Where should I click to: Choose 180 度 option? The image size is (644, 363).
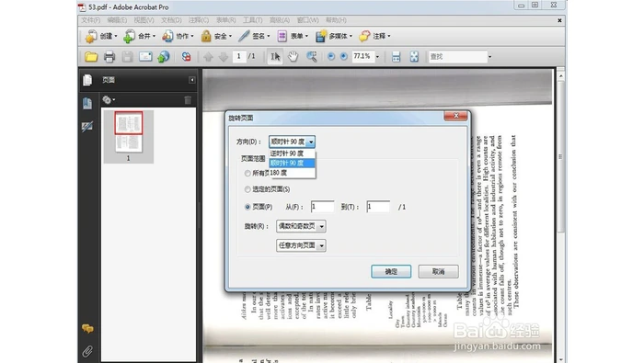[x=292, y=173]
